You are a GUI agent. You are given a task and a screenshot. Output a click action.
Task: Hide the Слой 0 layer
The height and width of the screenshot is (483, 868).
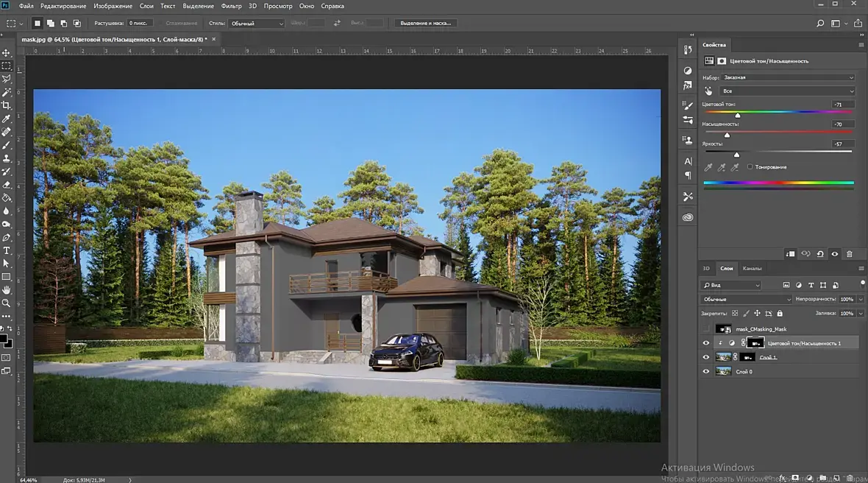706,372
